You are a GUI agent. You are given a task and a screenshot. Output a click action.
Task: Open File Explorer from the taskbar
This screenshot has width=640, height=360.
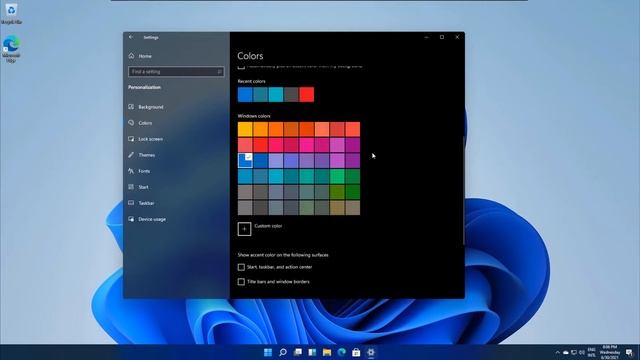[x=327, y=352]
